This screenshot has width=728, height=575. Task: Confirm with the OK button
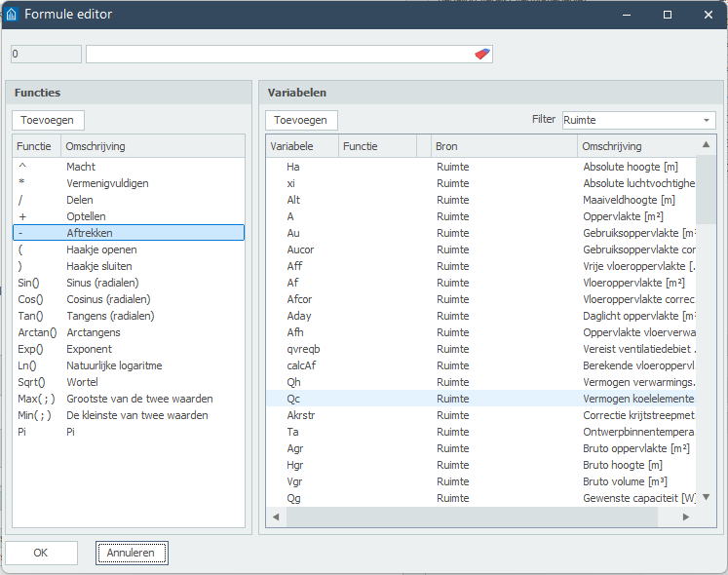[x=41, y=553]
